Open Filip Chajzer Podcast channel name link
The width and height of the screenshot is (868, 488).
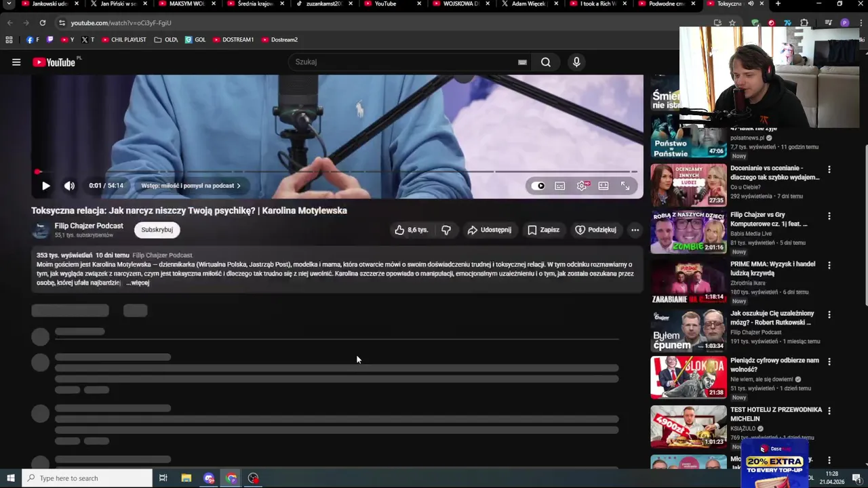pos(89,226)
